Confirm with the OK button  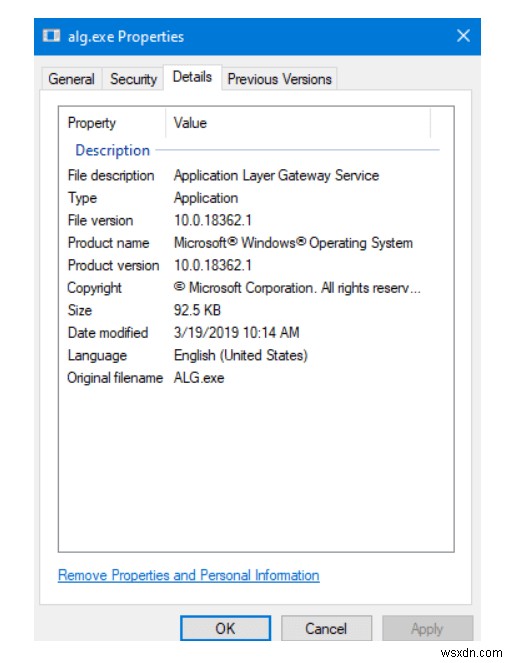225,628
